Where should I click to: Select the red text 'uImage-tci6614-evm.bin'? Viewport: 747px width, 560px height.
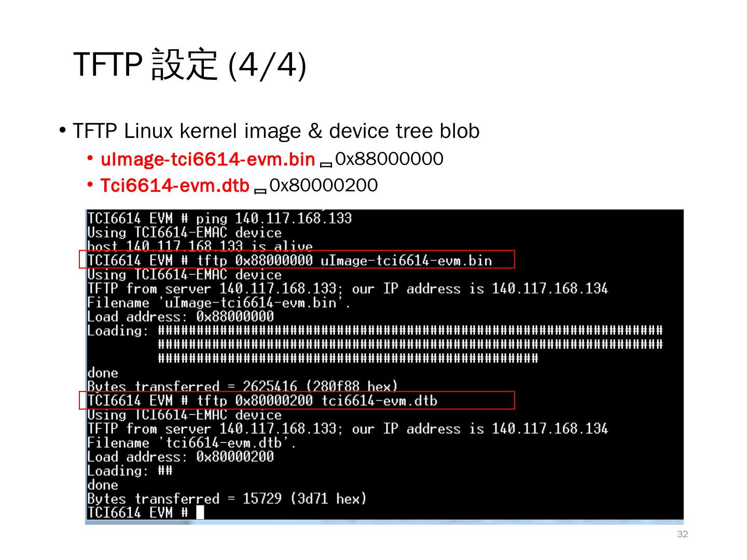(x=208, y=160)
